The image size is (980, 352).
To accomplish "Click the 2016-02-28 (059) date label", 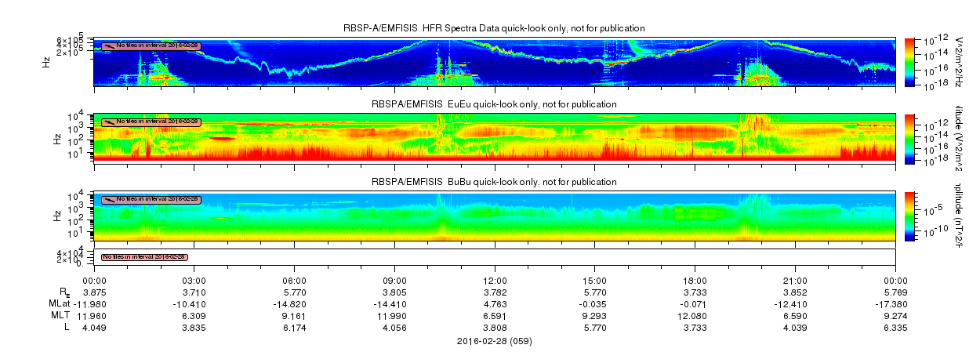I will click(495, 341).
